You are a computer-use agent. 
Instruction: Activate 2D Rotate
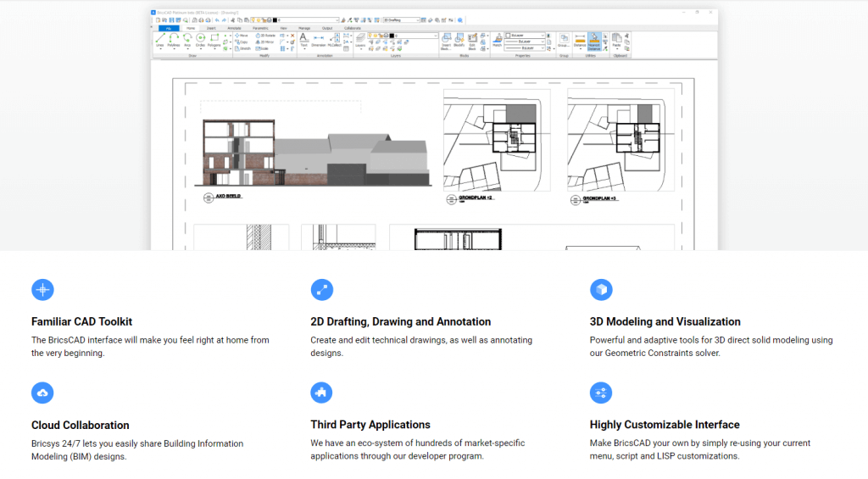point(265,36)
